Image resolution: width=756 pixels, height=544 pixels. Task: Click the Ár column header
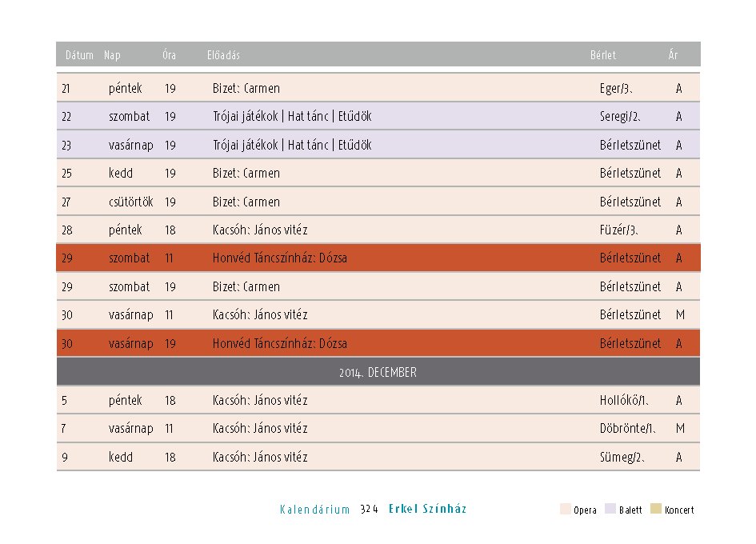point(673,55)
